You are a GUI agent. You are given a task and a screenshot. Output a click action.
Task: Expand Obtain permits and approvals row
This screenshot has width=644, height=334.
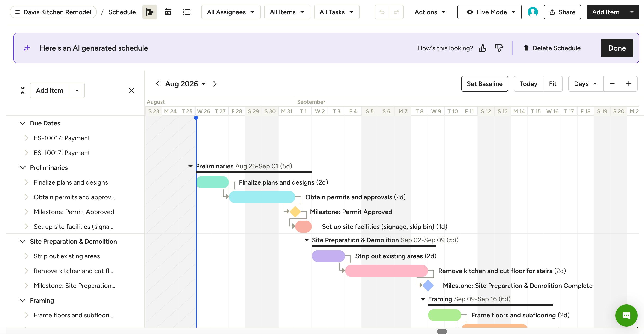tap(26, 197)
